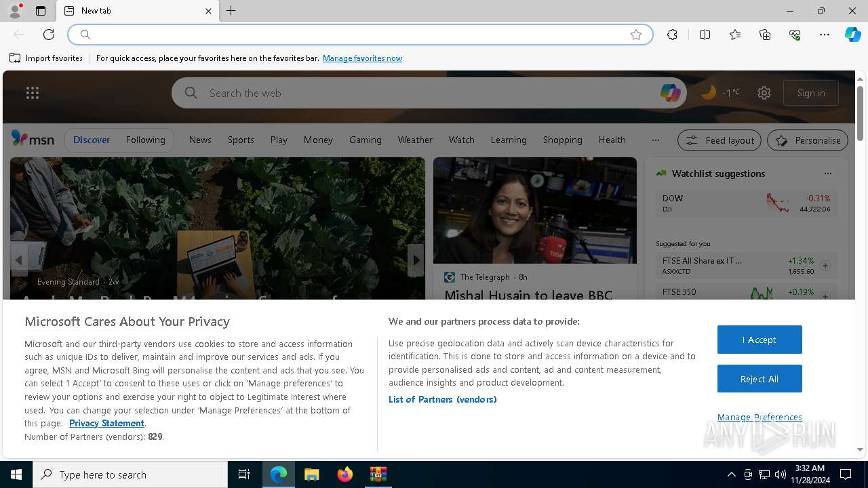Click the Personalise button

[808, 140]
